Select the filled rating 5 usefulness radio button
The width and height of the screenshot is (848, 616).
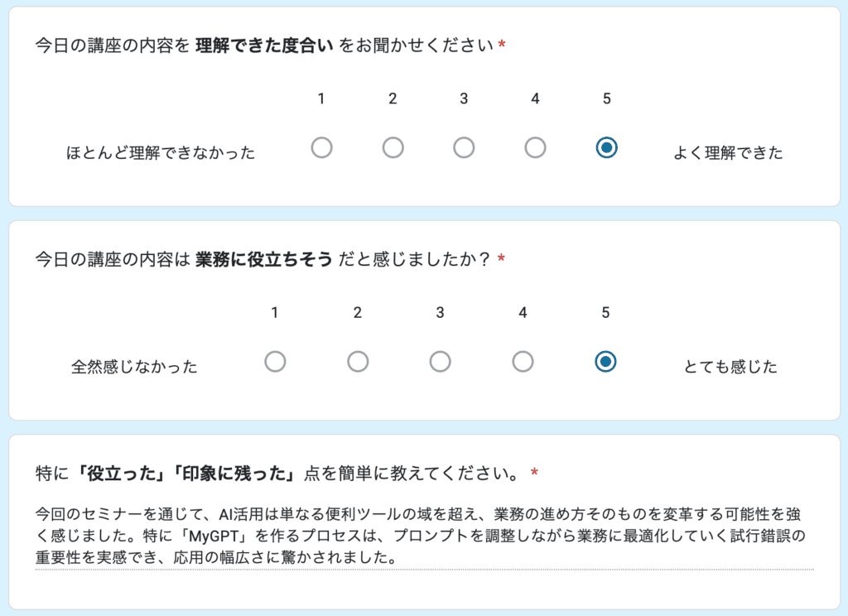click(605, 362)
